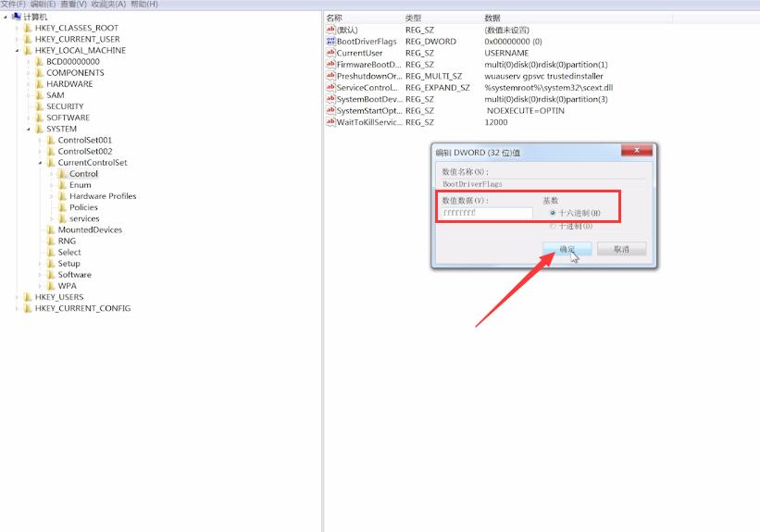Collapse the 计算机 root node
The height and width of the screenshot is (532, 760).
point(6,17)
